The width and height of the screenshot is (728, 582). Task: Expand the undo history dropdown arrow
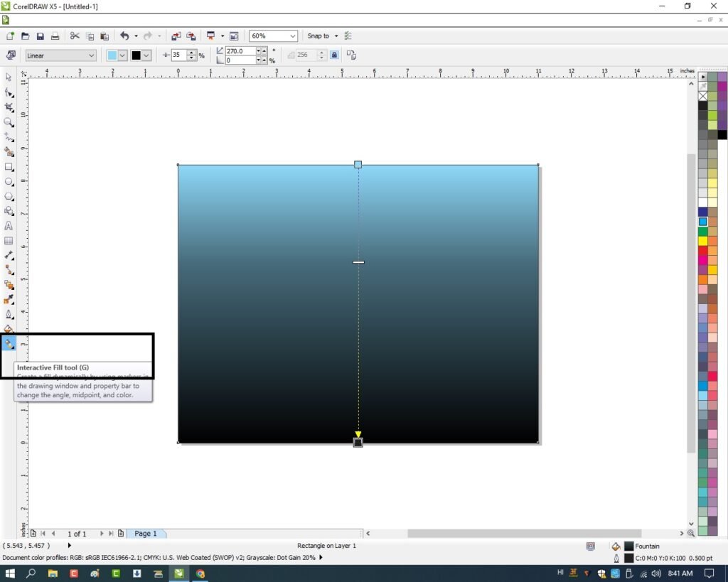point(136,36)
